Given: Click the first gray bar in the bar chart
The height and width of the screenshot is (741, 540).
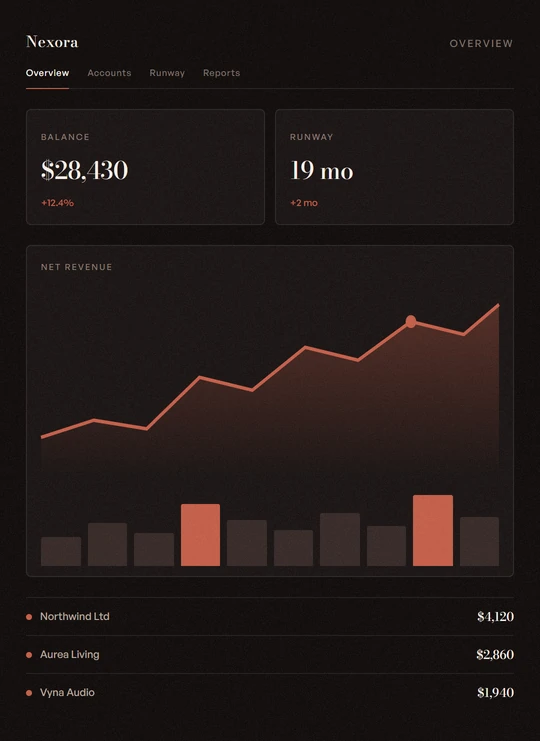Looking at the screenshot, I should [x=61, y=551].
